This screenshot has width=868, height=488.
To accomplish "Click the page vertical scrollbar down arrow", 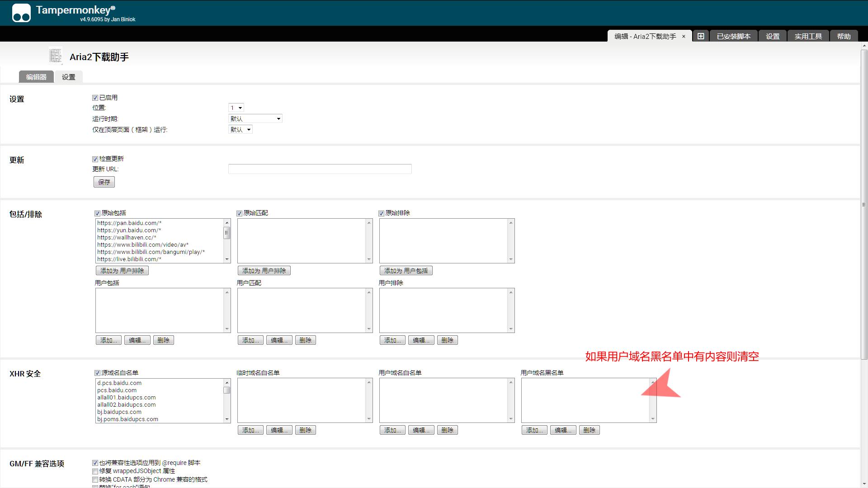I will (x=864, y=484).
